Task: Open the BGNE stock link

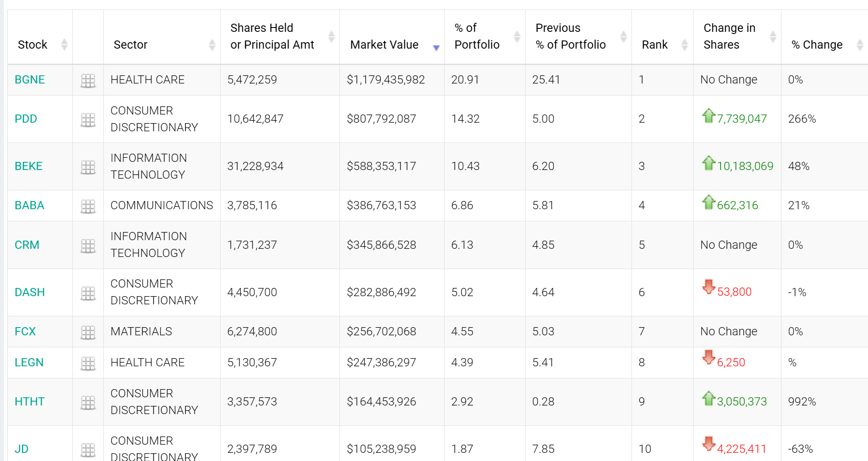Action: tap(30, 80)
